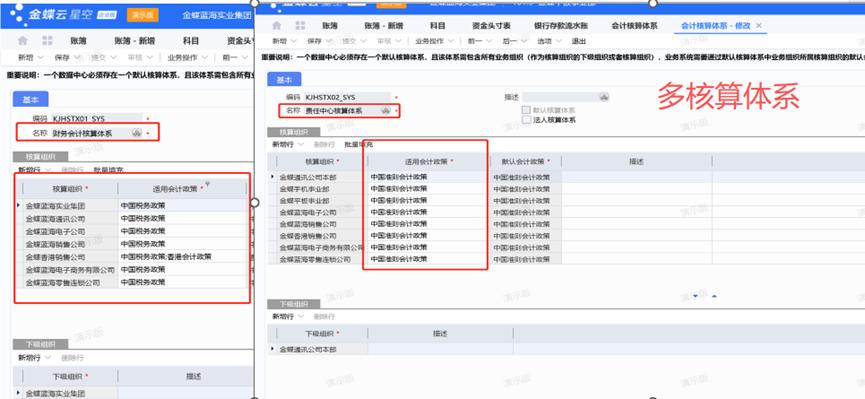
Task: Click 核算组织 column header in left window
Action: (x=71, y=189)
